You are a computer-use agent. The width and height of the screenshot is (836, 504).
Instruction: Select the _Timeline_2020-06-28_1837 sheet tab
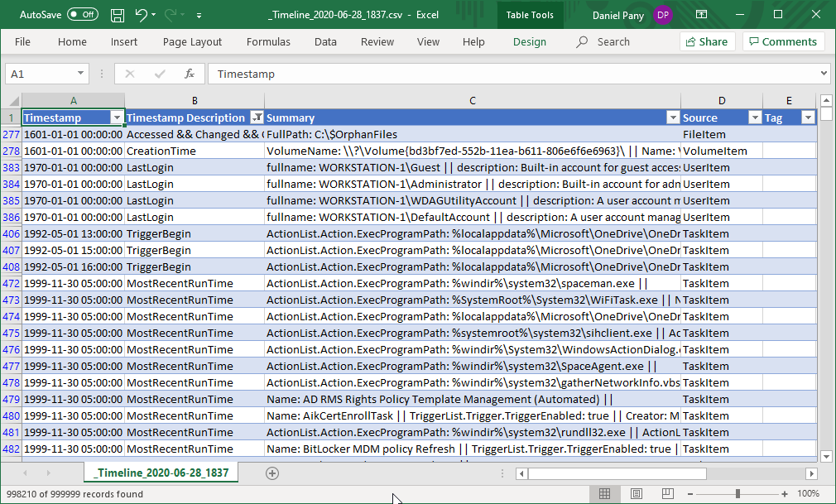(161, 473)
